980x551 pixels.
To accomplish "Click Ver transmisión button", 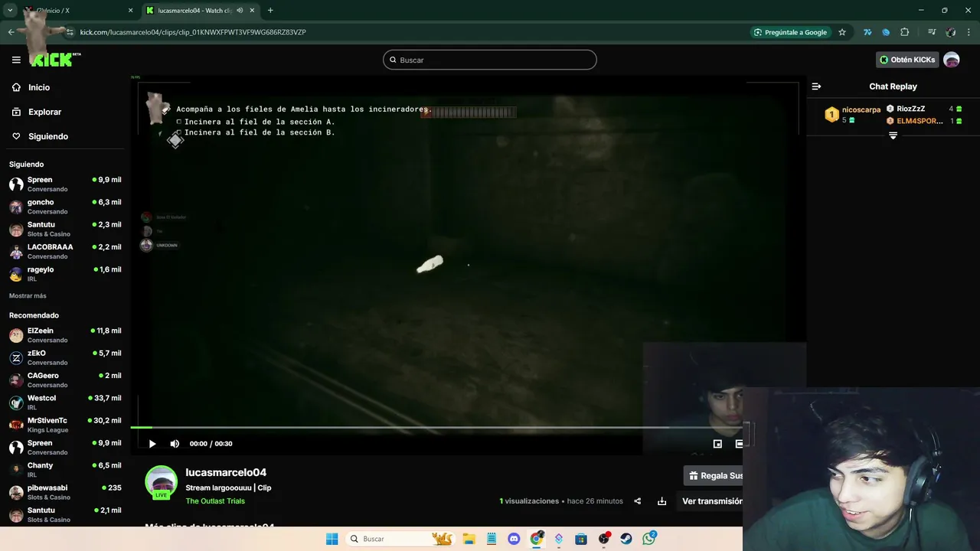I will [712, 501].
